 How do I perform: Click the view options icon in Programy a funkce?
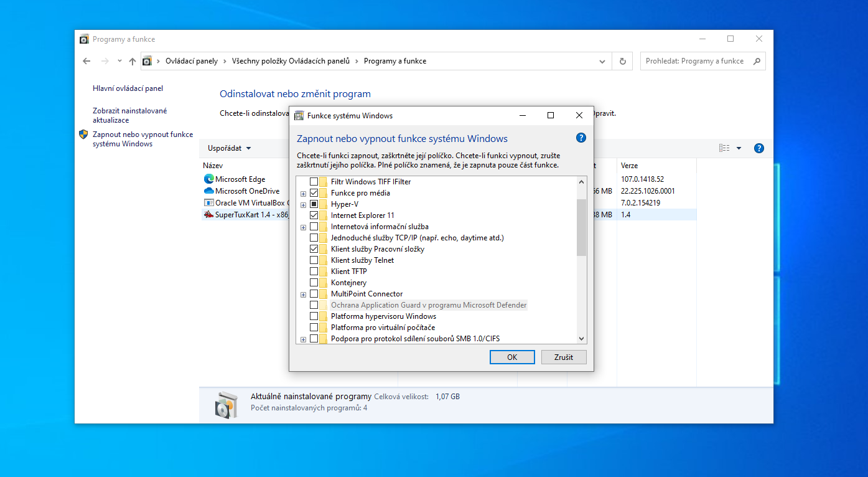click(x=724, y=148)
